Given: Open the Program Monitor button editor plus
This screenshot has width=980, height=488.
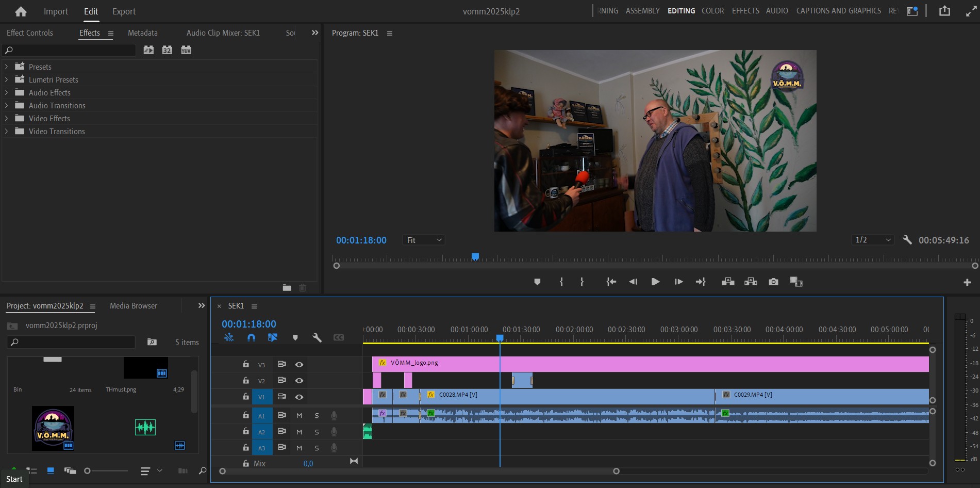Looking at the screenshot, I should click(967, 282).
